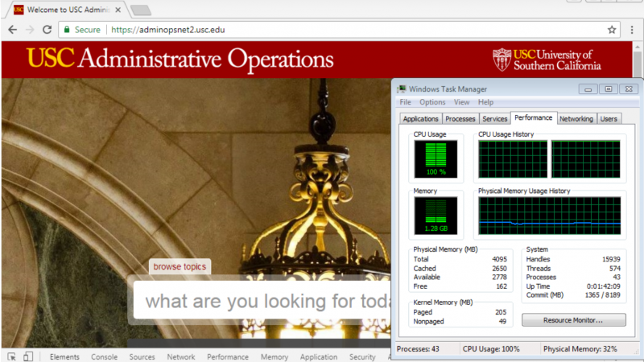This screenshot has width=644, height=362.
Task: Open the Chrome three-dot menu
Action: (x=632, y=30)
